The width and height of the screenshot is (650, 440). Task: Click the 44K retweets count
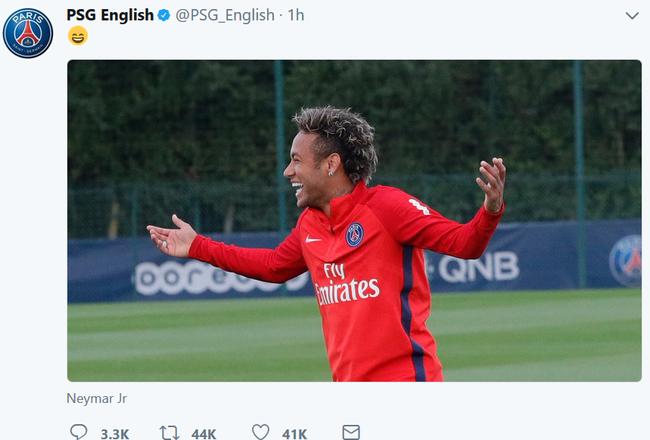tap(204, 434)
